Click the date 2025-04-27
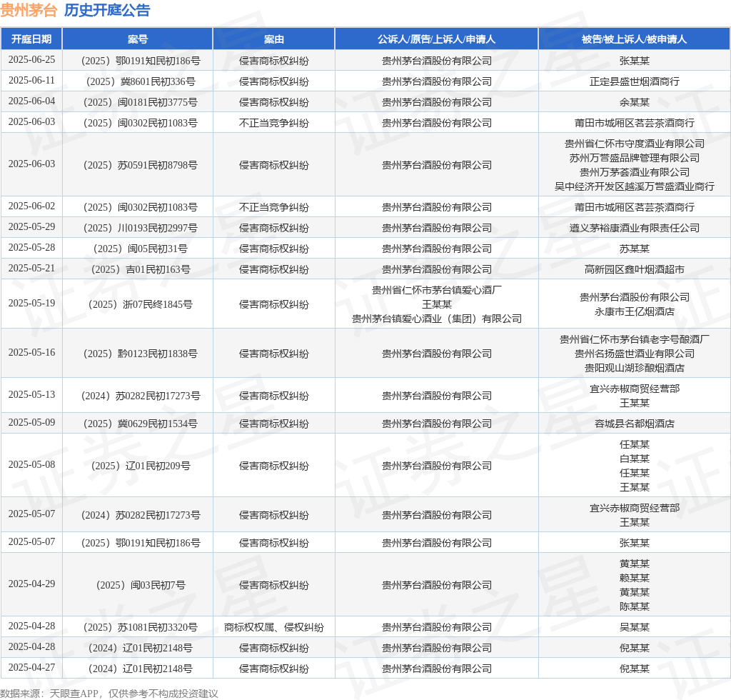 tap(31, 667)
